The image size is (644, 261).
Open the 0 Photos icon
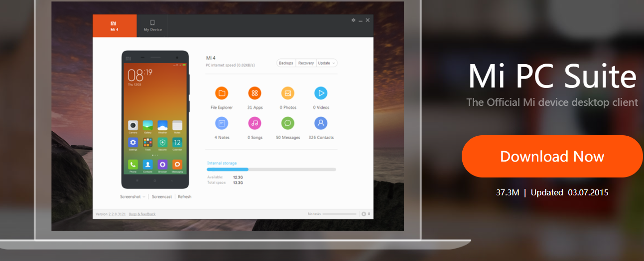(288, 93)
